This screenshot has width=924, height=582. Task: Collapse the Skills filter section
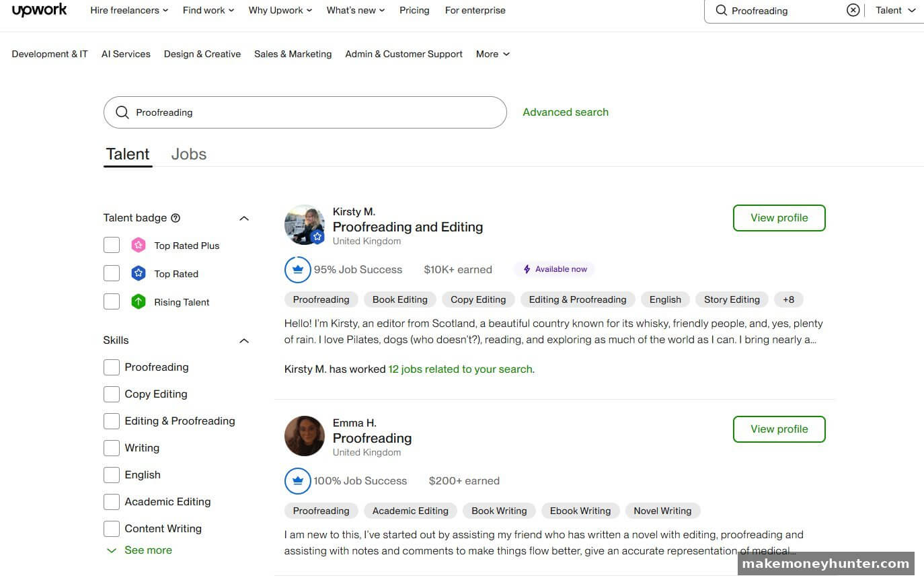click(x=244, y=340)
